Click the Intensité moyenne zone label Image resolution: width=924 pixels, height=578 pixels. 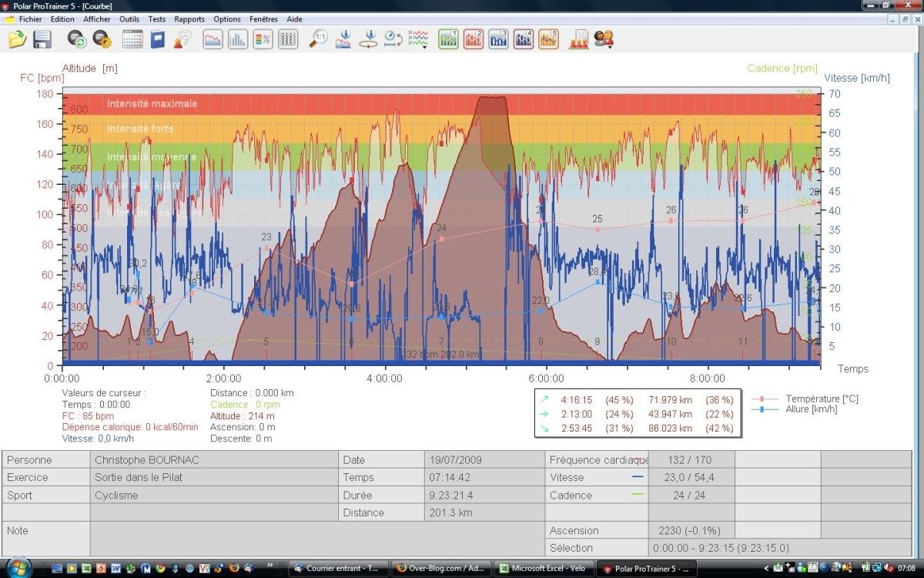[152, 156]
